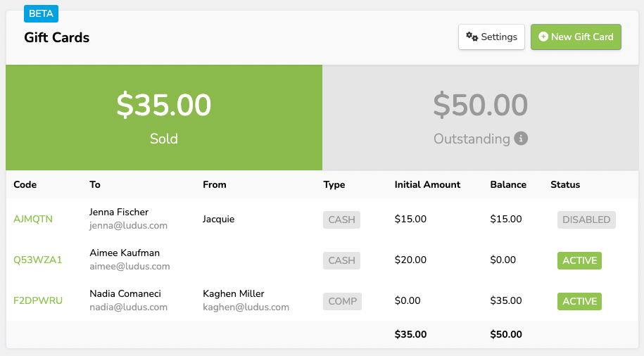Click the Initial Amount column header
Image resolution: width=644 pixels, height=356 pixels.
(x=427, y=184)
